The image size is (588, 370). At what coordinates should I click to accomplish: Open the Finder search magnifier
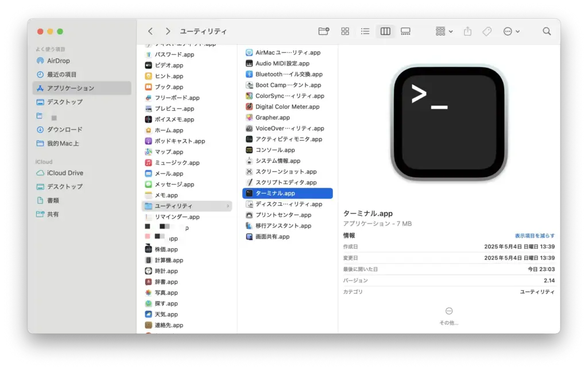coord(547,32)
